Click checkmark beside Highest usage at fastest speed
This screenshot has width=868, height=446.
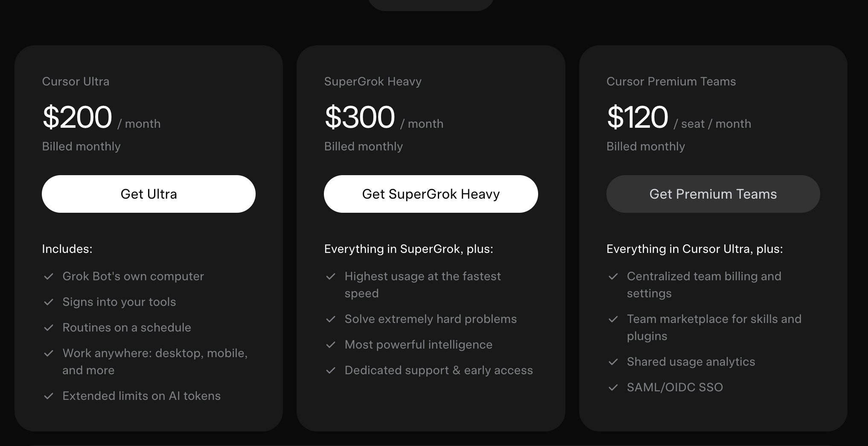[x=331, y=276]
